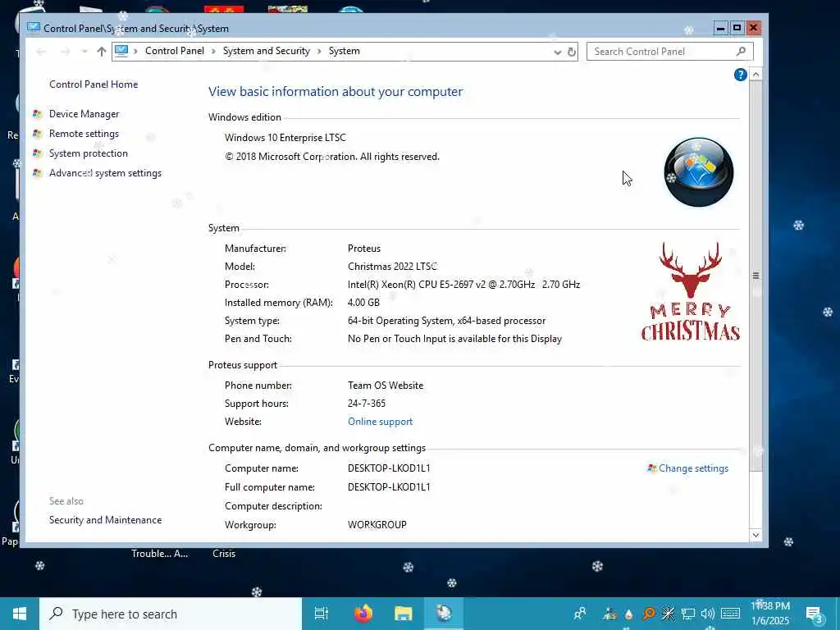Click the shield icon next to Change settings
Image resolution: width=840 pixels, height=630 pixels.
click(652, 468)
